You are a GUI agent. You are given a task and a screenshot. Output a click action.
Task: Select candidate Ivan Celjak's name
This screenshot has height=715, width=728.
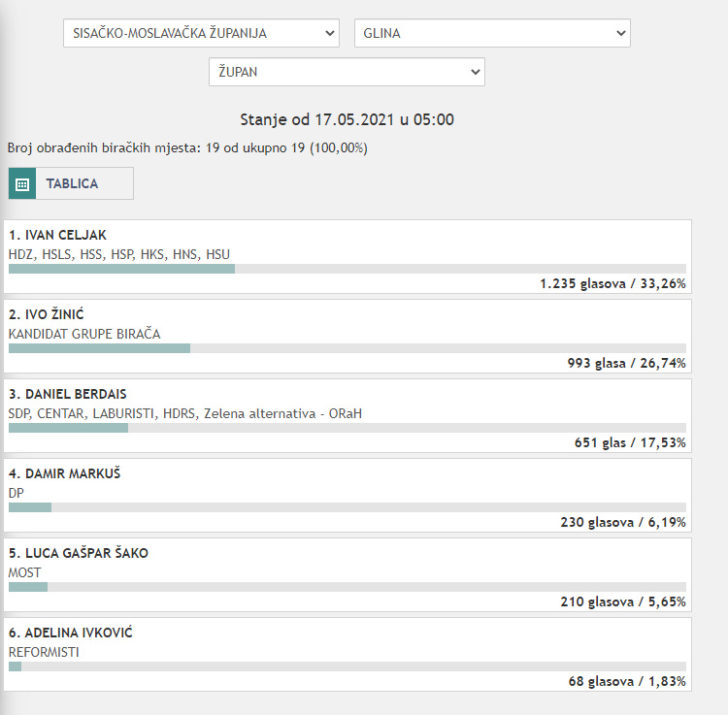(58, 236)
